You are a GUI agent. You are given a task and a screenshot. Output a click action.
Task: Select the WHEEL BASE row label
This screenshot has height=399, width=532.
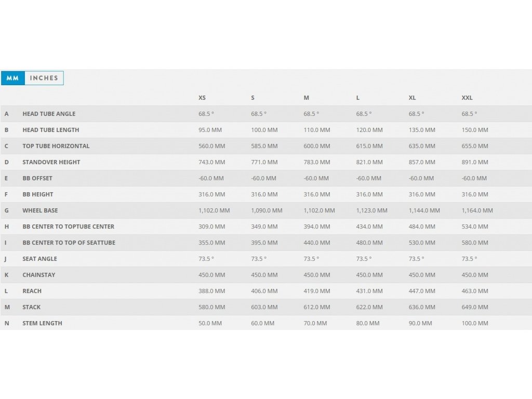(x=40, y=210)
